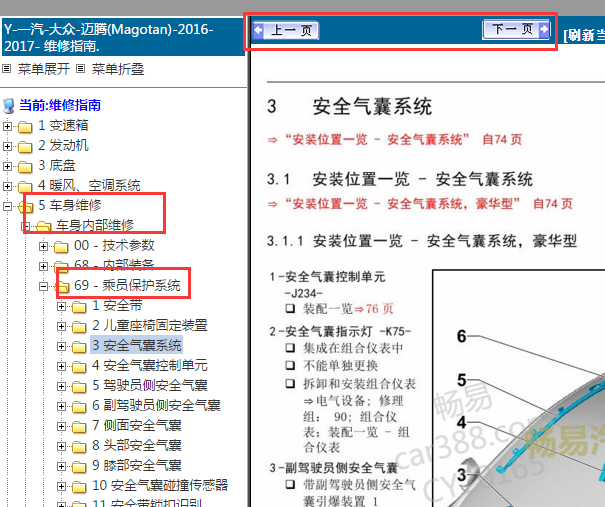The width and height of the screenshot is (605, 507).
Task: Collapse the 69 - 乘员保护系统 node
Action: coord(44,286)
